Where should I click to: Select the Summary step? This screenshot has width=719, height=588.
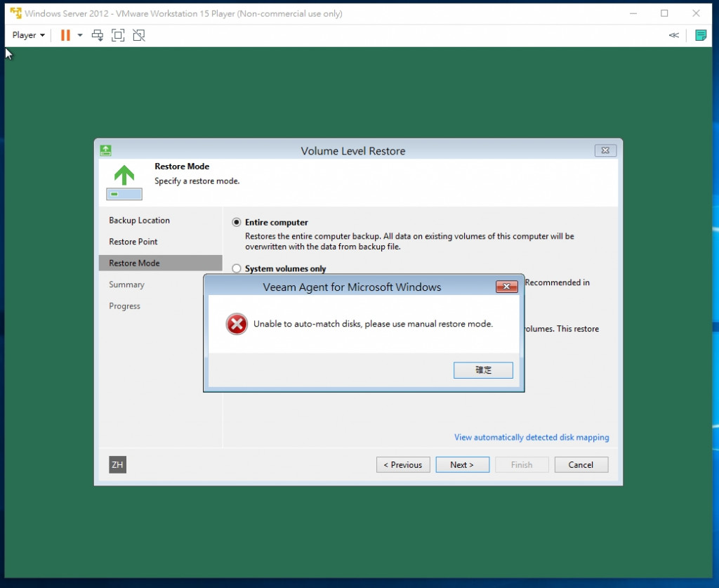coord(126,285)
